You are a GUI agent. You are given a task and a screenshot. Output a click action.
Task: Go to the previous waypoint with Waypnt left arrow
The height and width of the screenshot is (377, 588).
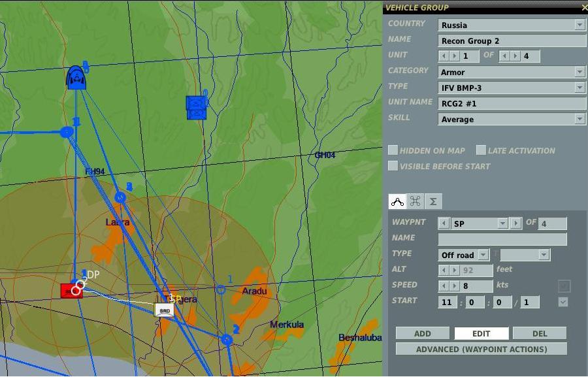444,223
